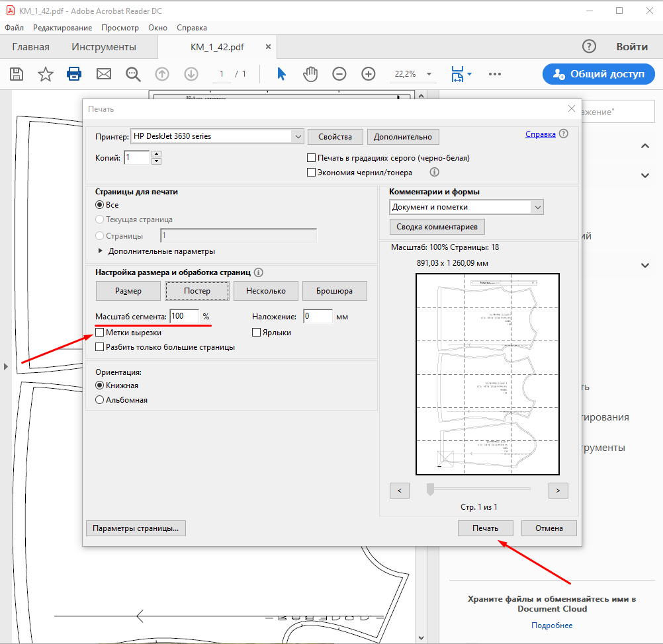The width and height of the screenshot is (663, 644).
Task: Switch to the Главная tab
Action: [x=31, y=47]
